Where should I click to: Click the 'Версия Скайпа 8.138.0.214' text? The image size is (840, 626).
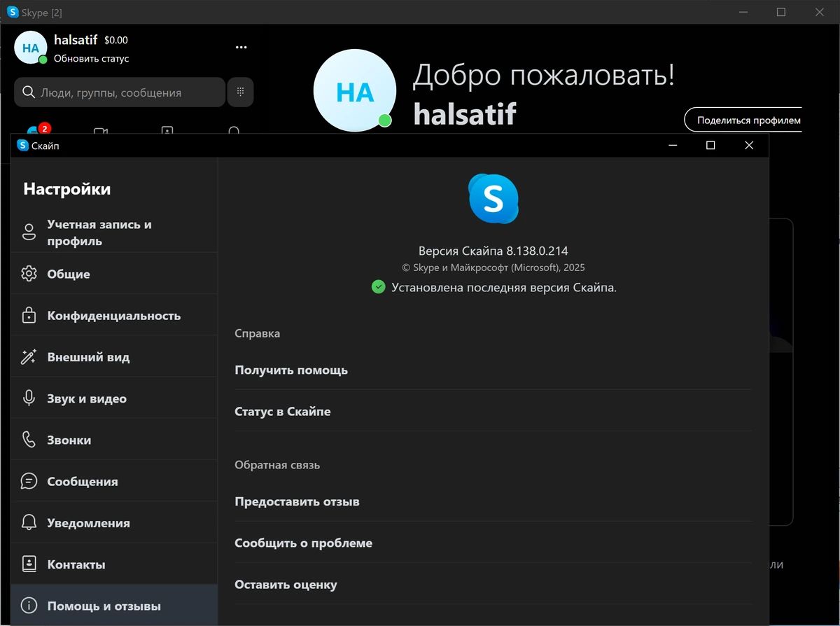click(x=493, y=251)
